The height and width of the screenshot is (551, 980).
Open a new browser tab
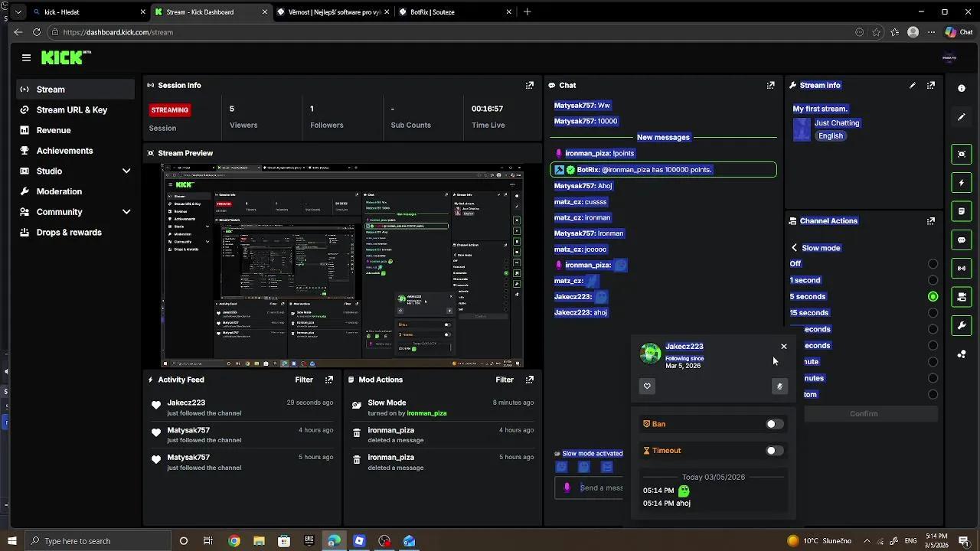pos(527,12)
